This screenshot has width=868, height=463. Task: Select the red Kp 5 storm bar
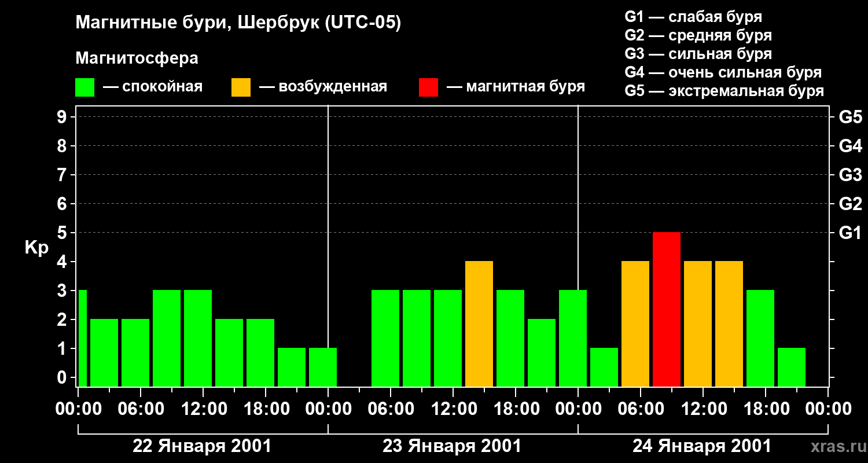(667, 309)
